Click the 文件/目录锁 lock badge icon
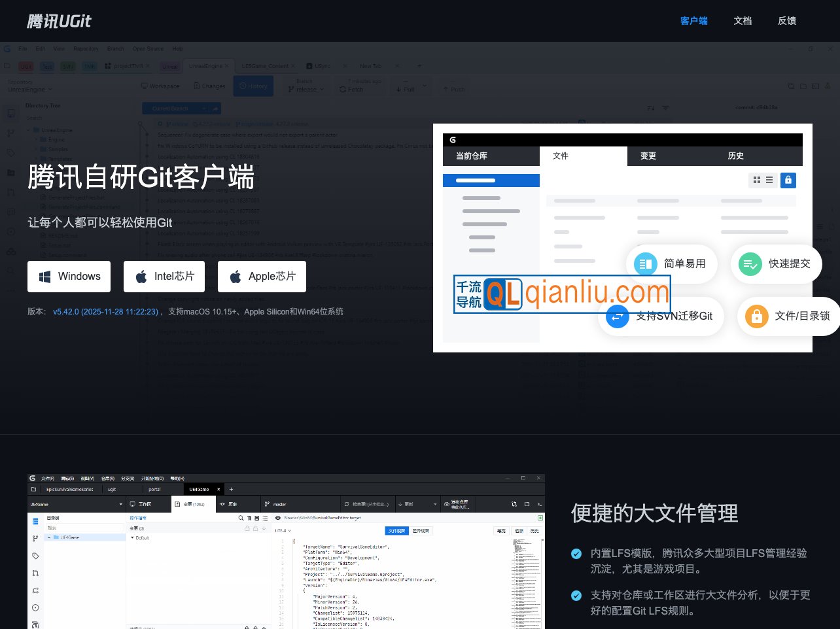The height and width of the screenshot is (629, 840). [756, 316]
